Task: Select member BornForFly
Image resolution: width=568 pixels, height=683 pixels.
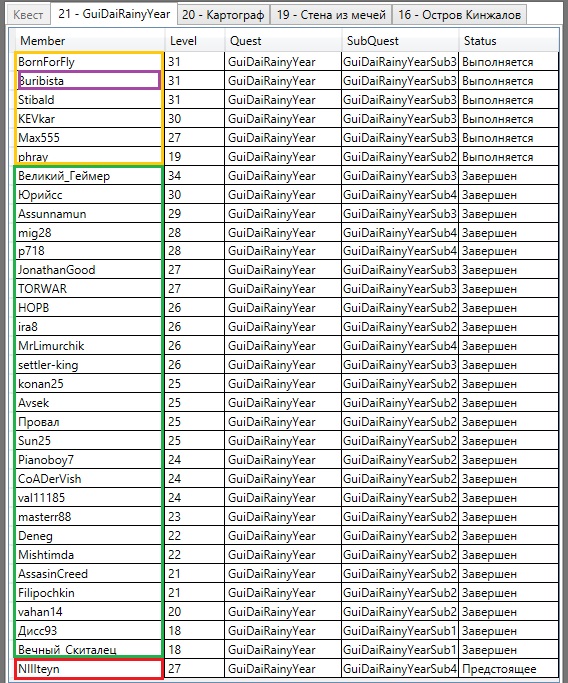Action: [x=89, y=62]
